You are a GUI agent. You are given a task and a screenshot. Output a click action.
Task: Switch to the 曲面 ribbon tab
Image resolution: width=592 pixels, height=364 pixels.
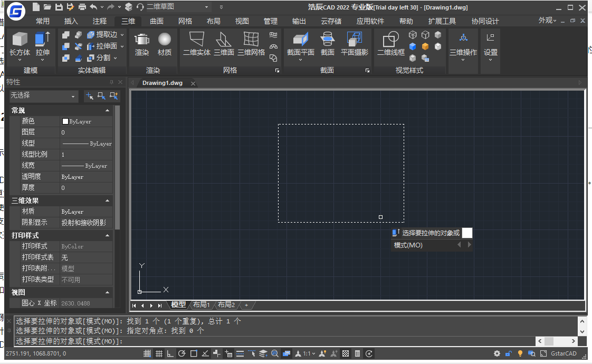(x=157, y=21)
